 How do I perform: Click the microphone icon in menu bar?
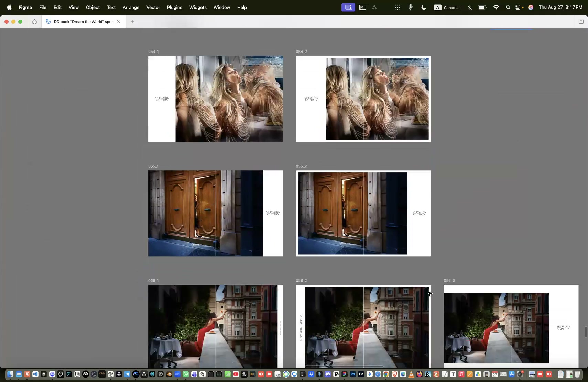pyautogui.click(x=411, y=7)
